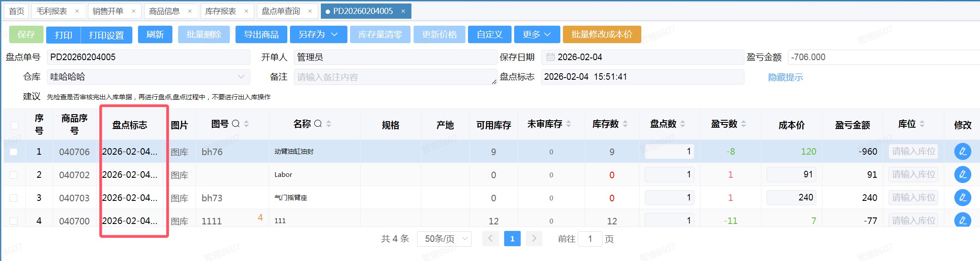Close the 毛利报表 tab
Viewport: 980px width, 261px height.
(x=77, y=11)
